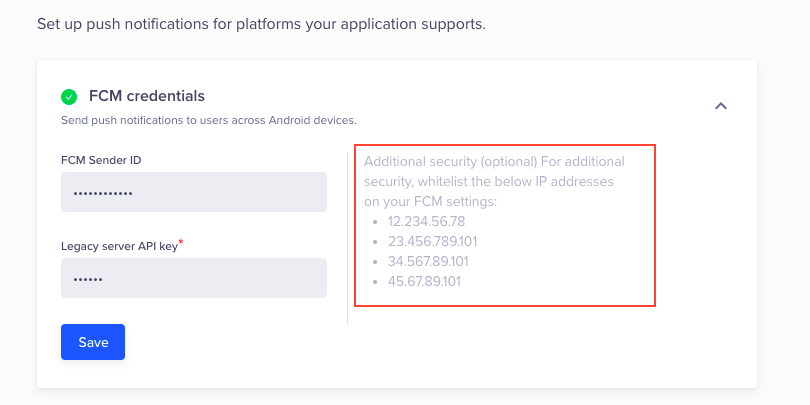
Task: Select the IP address 34.567.89.101
Action: coord(429,261)
